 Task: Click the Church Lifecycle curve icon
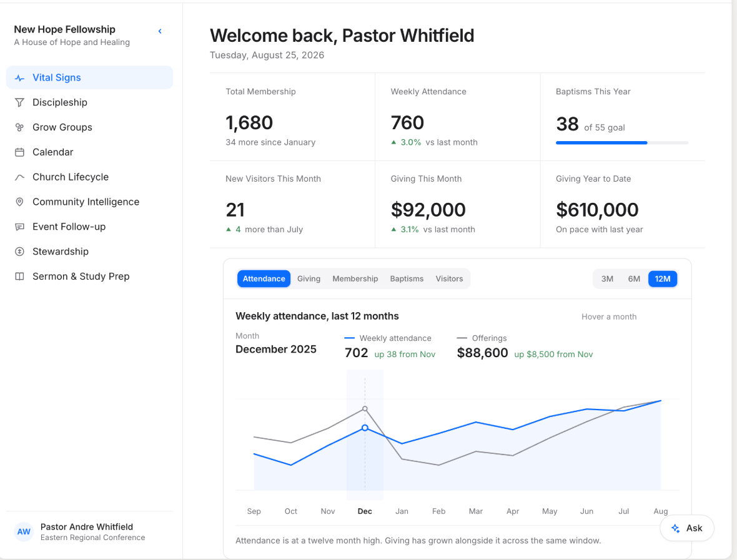point(19,177)
